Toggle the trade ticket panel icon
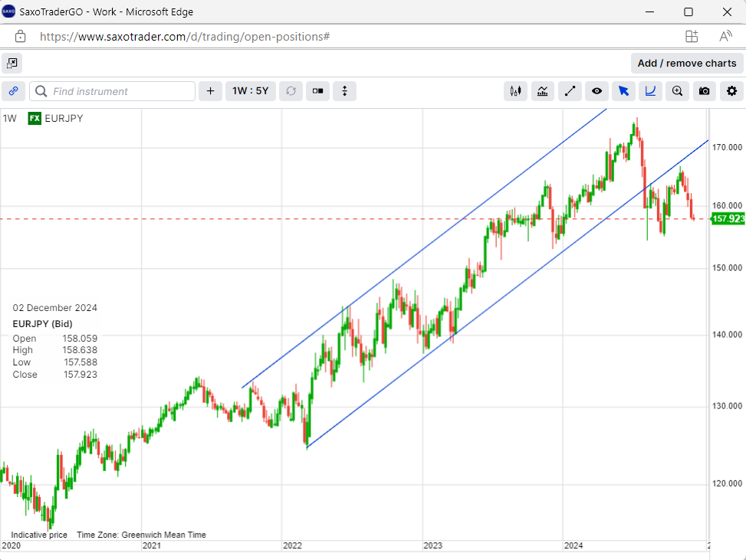 [318, 91]
